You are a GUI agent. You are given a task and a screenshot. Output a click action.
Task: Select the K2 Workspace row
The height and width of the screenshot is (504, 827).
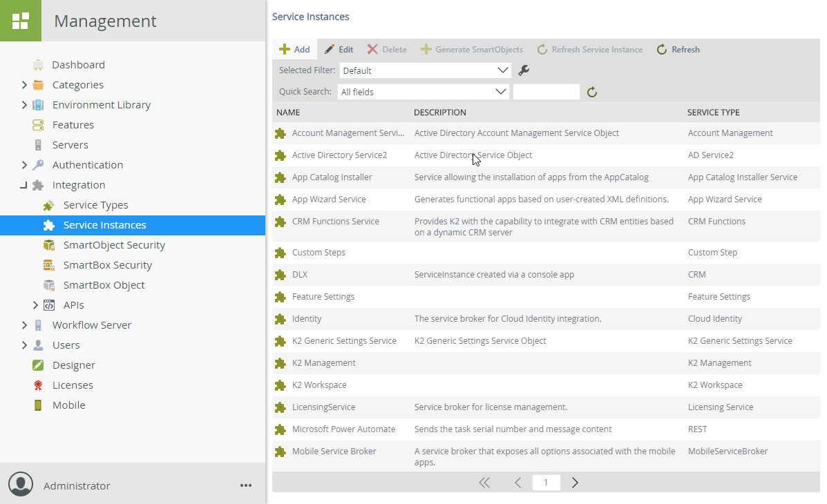point(546,385)
